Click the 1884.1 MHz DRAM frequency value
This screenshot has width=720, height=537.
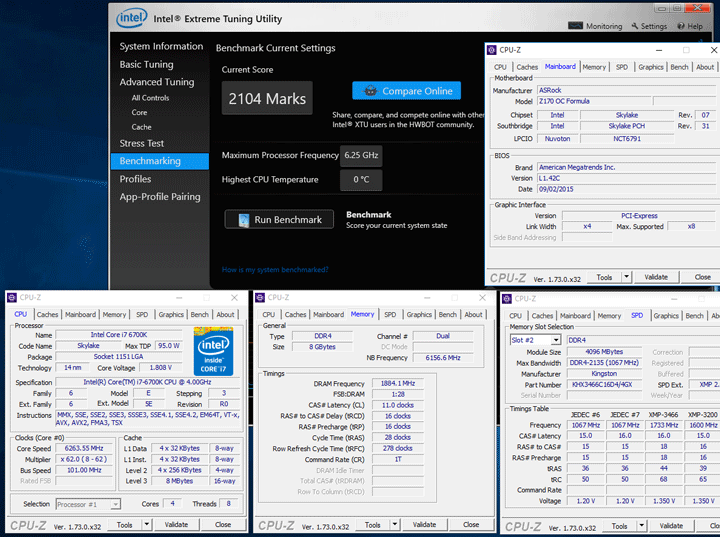pos(398,383)
